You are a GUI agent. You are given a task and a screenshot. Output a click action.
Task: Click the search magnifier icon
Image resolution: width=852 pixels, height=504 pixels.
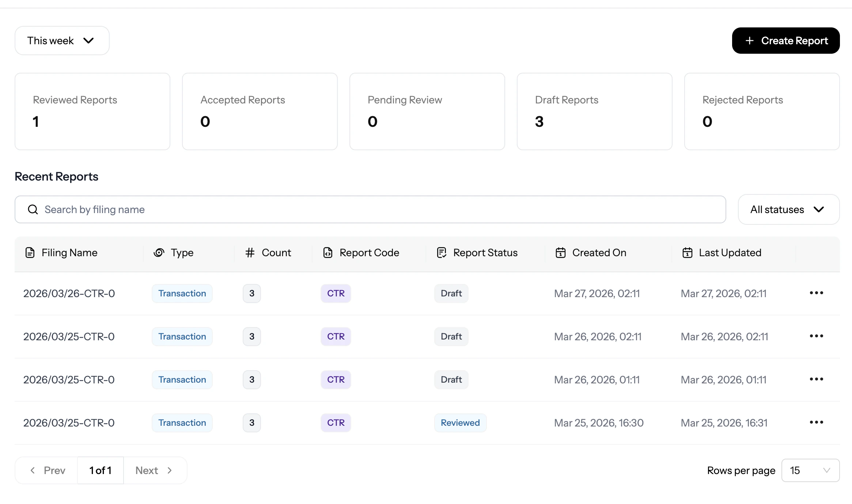point(33,209)
